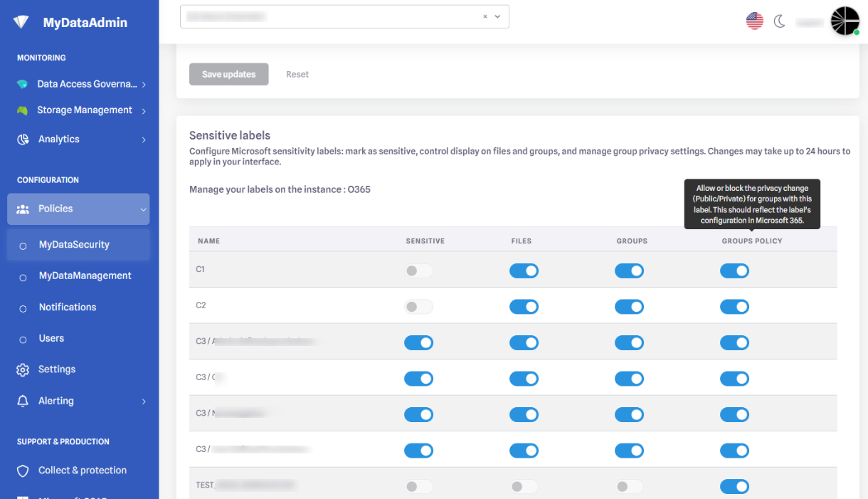
Task: Click the Alerting bell icon
Action: [x=23, y=401]
